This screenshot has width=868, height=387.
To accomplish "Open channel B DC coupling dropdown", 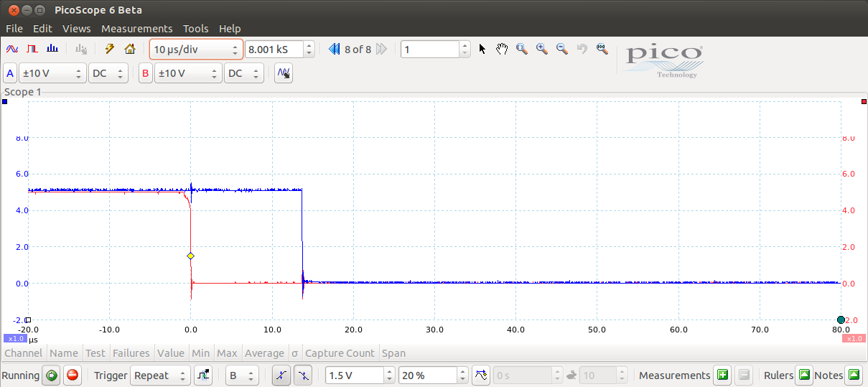I will [244, 73].
